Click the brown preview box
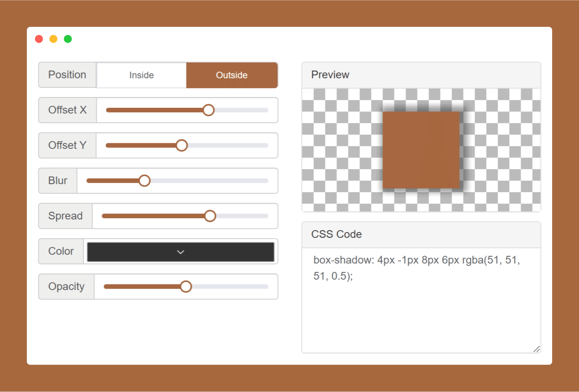Viewport: 579px width, 392px height. (421, 150)
